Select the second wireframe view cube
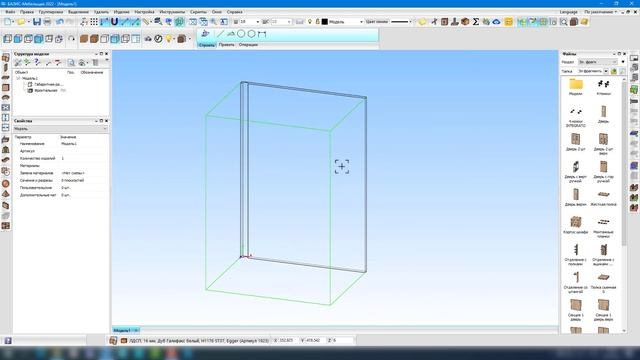 pos(18,39)
